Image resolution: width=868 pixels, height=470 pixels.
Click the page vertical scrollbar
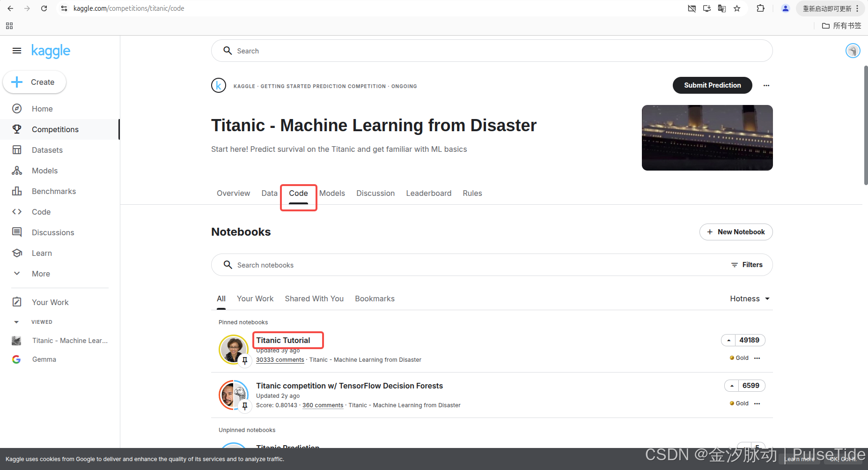(866, 126)
